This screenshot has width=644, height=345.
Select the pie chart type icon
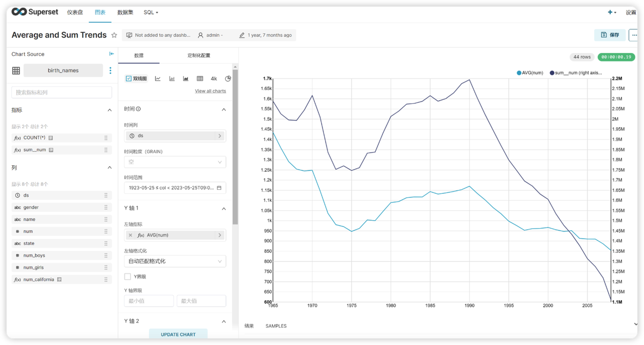pos(228,79)
